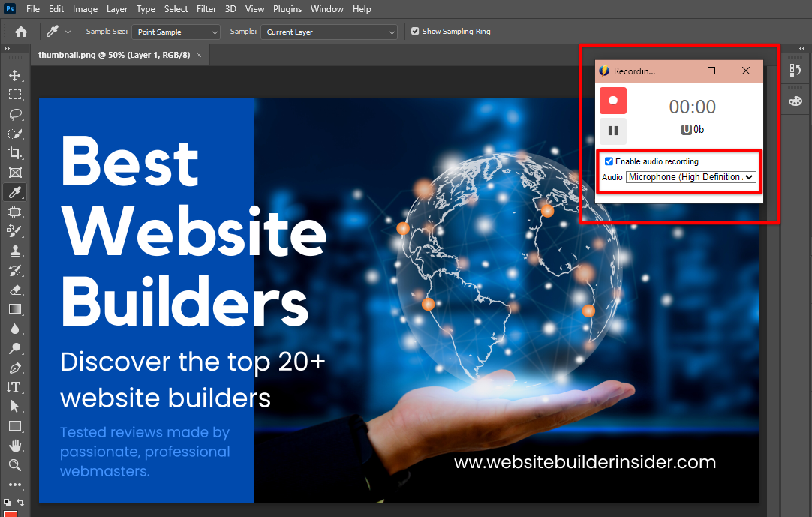
Task: Open the History panel icon
Action: point(795,70)
